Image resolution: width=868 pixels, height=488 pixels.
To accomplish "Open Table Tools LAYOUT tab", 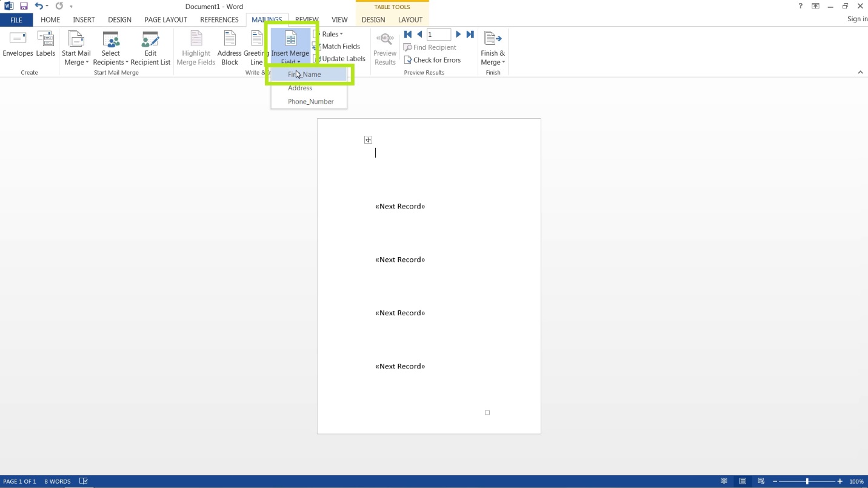I will (x=410, y=19).
